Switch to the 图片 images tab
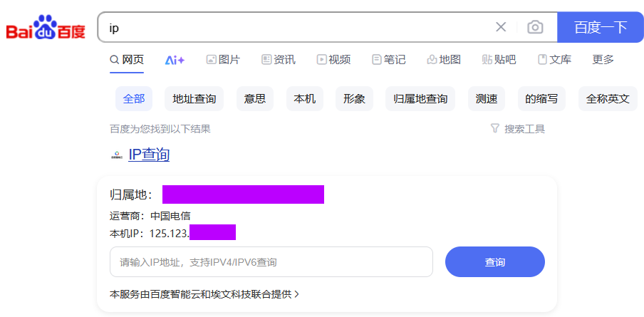 tap(223, 60)
